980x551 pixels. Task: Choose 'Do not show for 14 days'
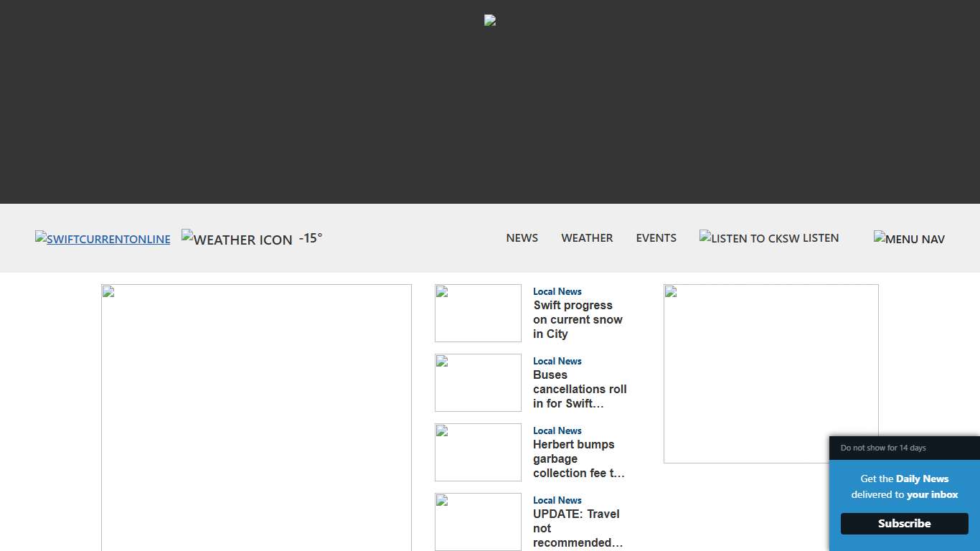pos(883,448)
